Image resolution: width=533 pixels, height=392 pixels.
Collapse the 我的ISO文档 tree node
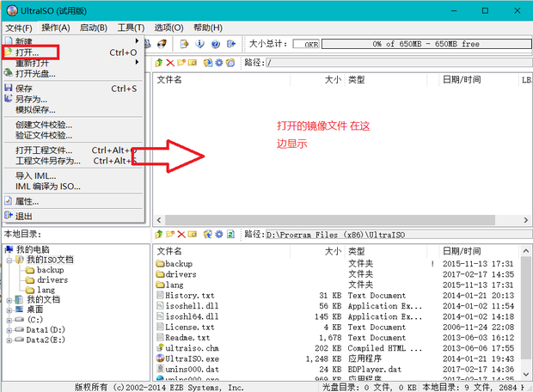(9, 260)
